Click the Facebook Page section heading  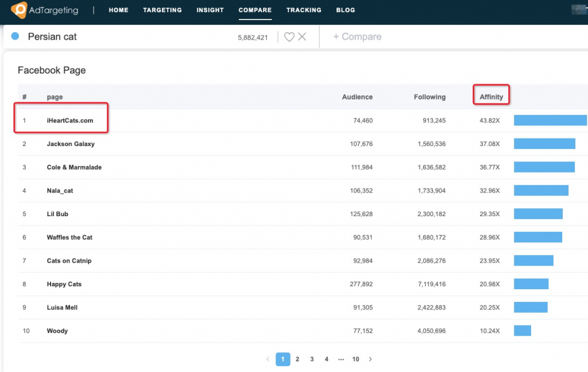52,70
